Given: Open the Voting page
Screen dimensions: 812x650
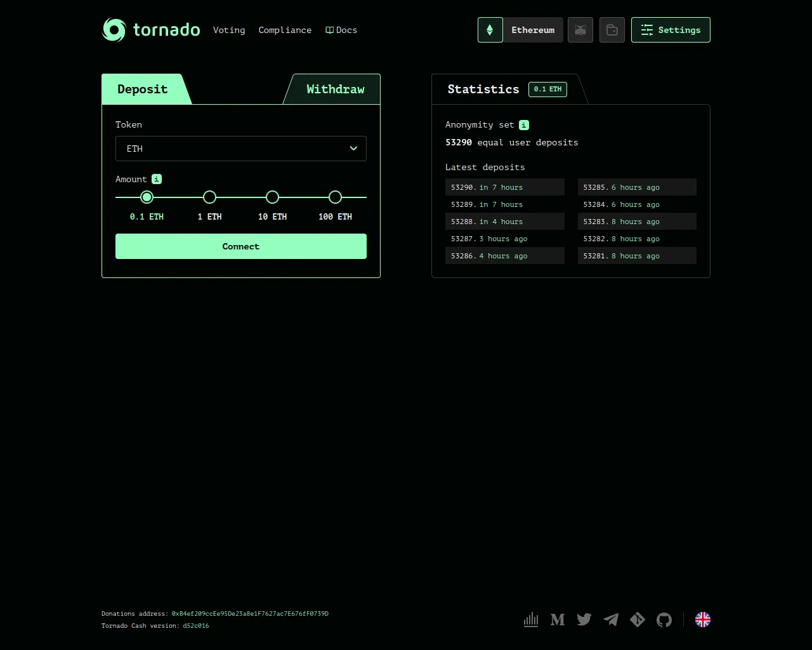Looking at the screenshot, I should coord(229,30).
